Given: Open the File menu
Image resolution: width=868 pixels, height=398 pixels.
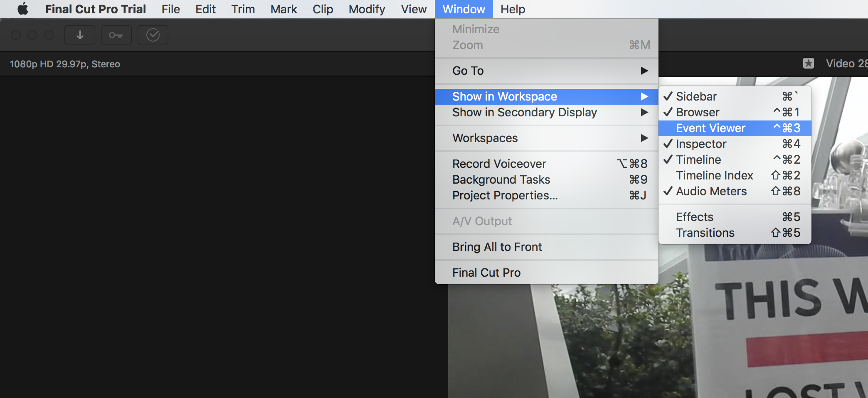Looking at the screenshot, I should (x=170, y=9).
